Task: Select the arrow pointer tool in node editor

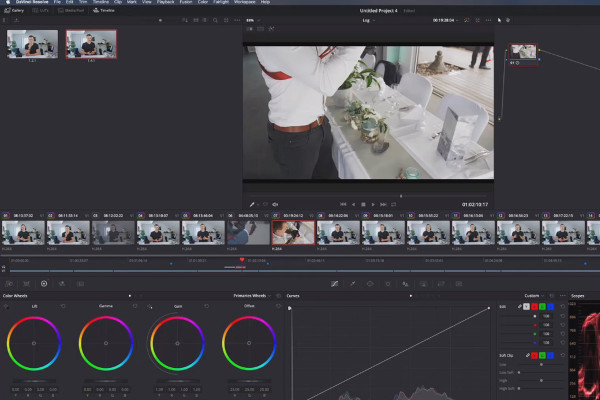Action: click(499, 20)
